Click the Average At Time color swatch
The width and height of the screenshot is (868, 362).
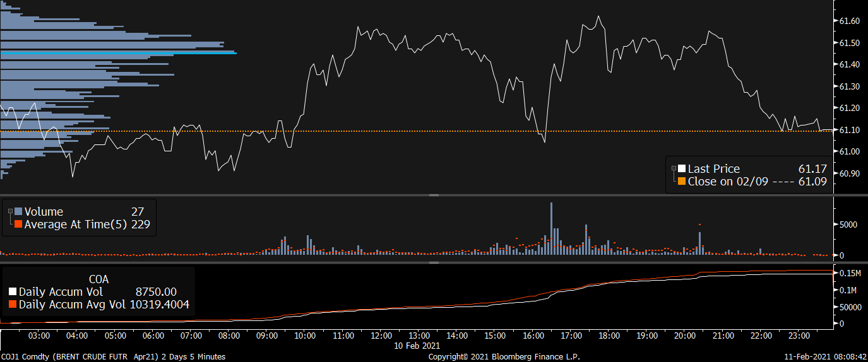click(x=18, y=224)
